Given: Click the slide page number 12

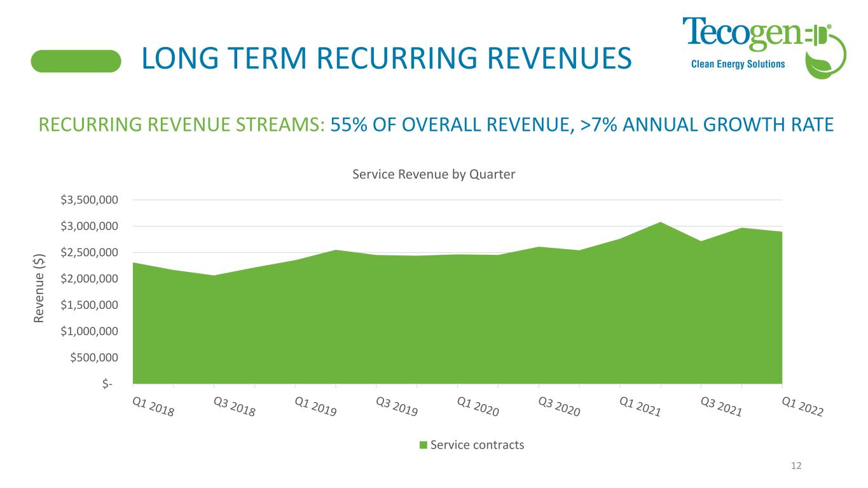Looking at the screenshot, I should tap(796, 466).
